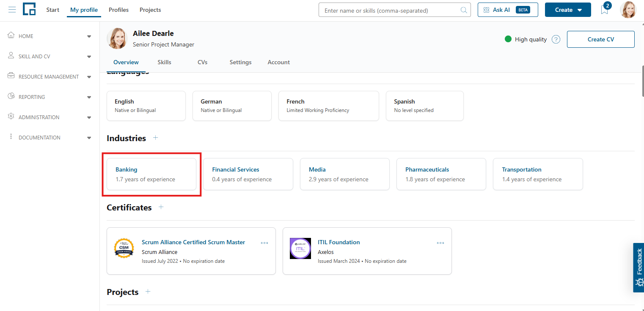Image resolution: width=644 pixels, height=311 pixels.
Task: Open the Banking industry link
Action: click(127, 169)
